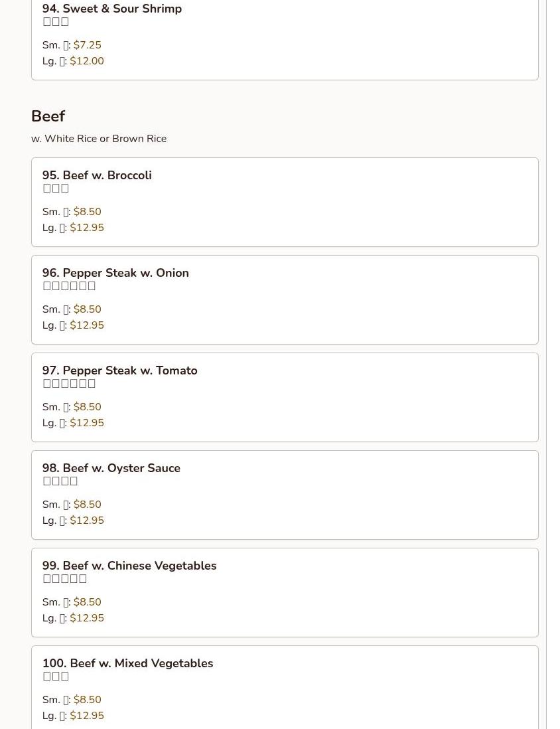Select large price for Beef w. Chinese Vegetables
The height and width of the screenshot is (729, 560).
click(x=87, y=618)
